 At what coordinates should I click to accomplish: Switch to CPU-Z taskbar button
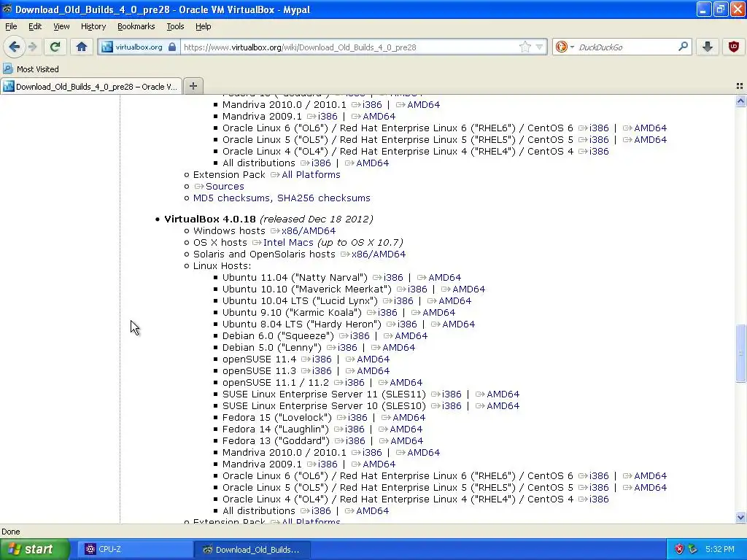coord(136,550)
